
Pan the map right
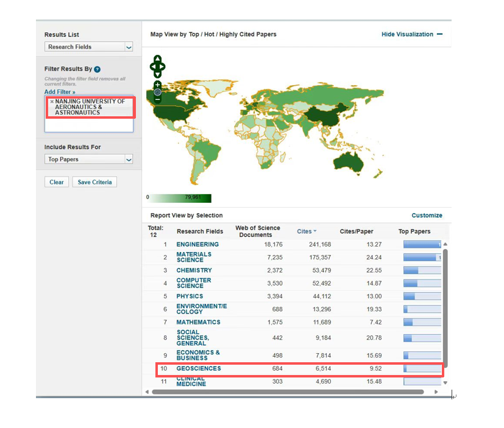(x=162, y=66)
